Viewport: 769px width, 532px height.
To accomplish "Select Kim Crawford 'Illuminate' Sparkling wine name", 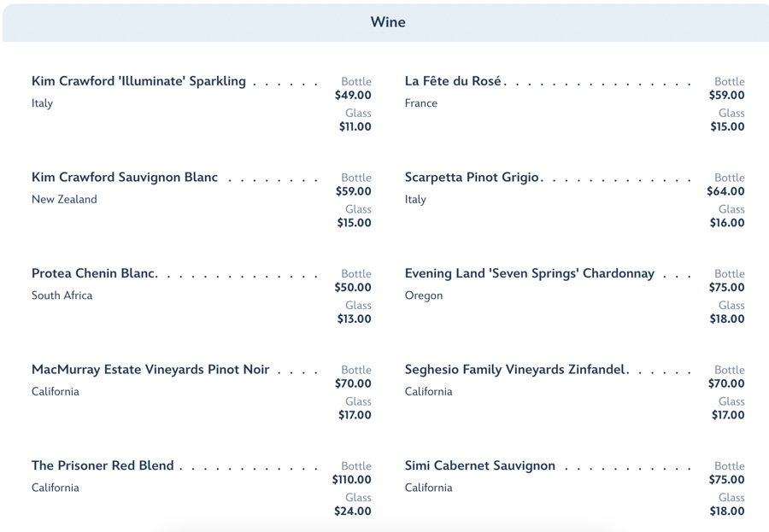I will (x=138, y=81).
